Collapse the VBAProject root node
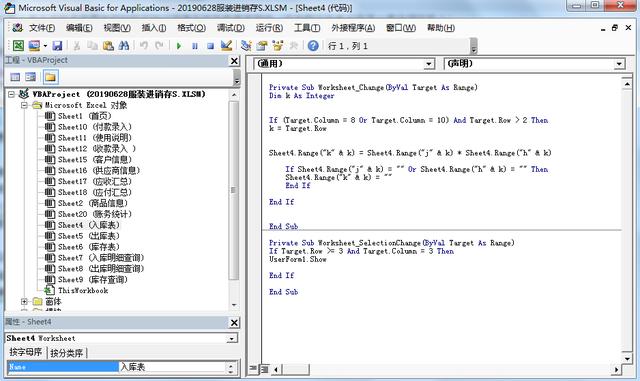Viewport: 640px width, 381px height. pos(12,94)
